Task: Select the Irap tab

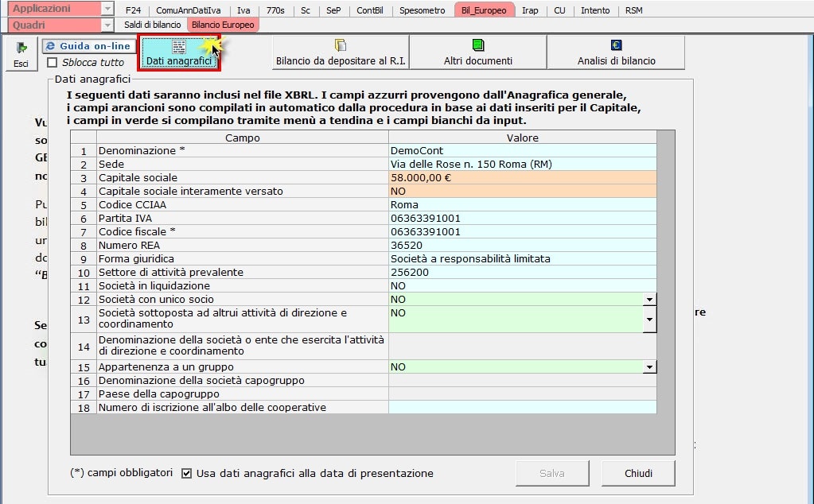Action: pos(529,10)
